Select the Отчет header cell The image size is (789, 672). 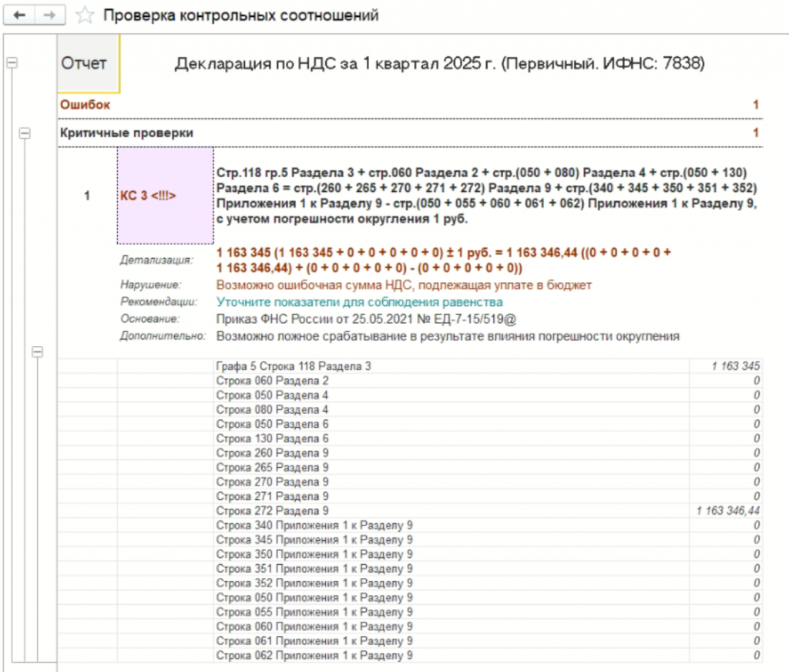point(89,63)
